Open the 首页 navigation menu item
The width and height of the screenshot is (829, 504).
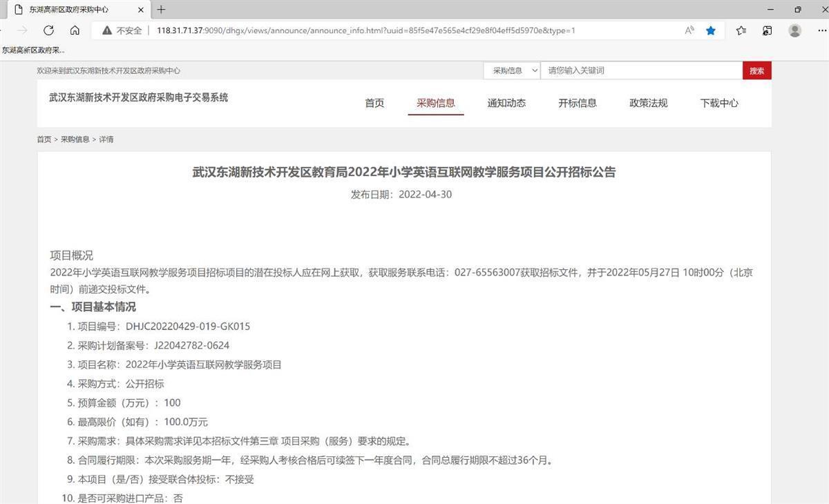[x=374, y=103]
